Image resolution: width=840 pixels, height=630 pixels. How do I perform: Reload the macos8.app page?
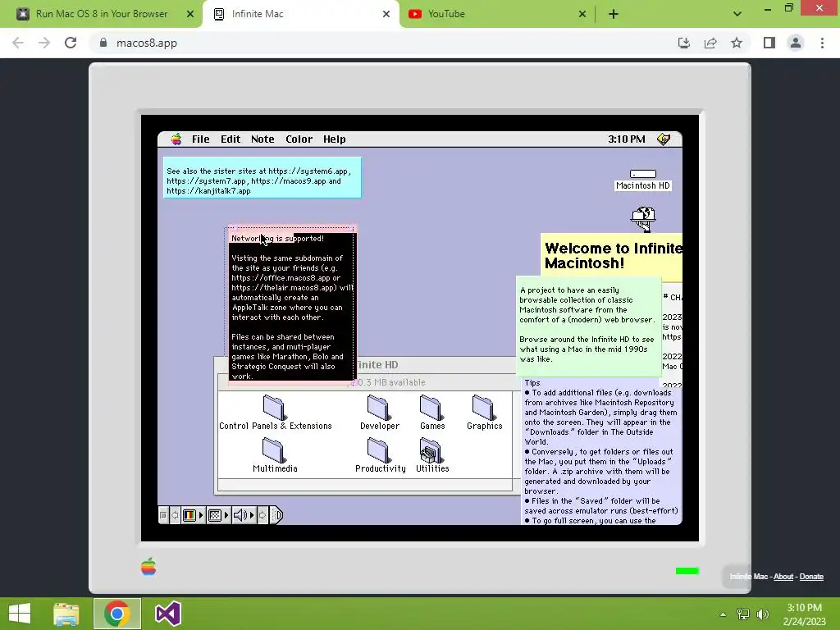coord(71,43)
